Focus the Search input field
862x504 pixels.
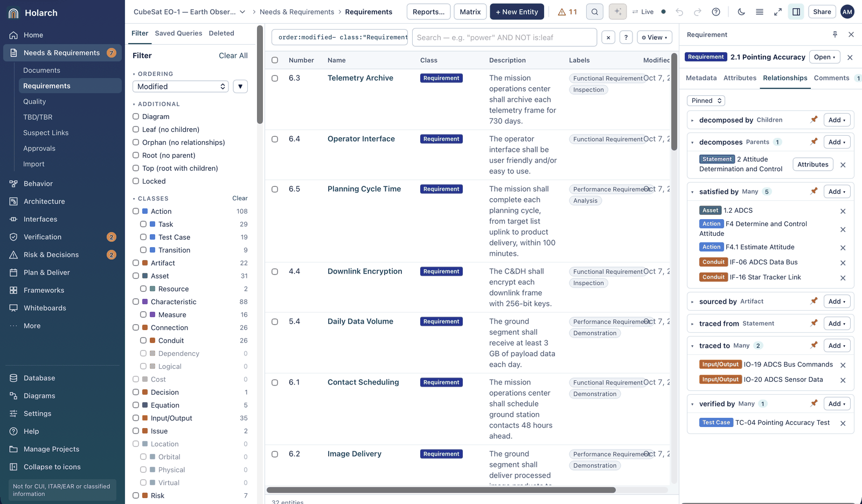tap(504, 37)
